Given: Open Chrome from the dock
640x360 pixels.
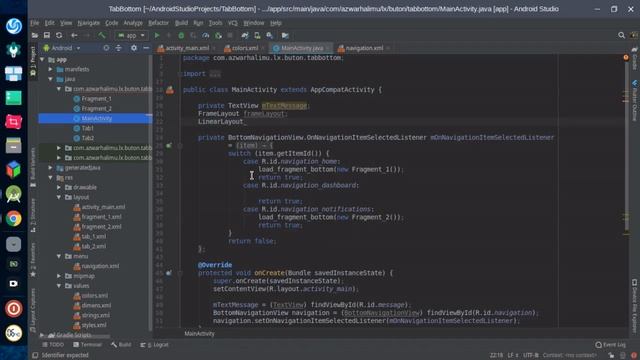Looking at the screenshot, I should click(13, 219).
